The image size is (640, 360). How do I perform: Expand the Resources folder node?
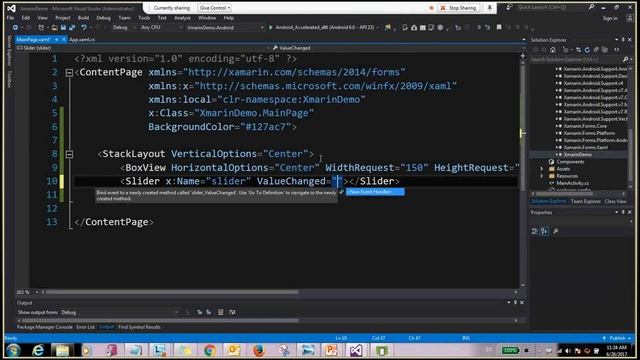[x=542, y=176]
